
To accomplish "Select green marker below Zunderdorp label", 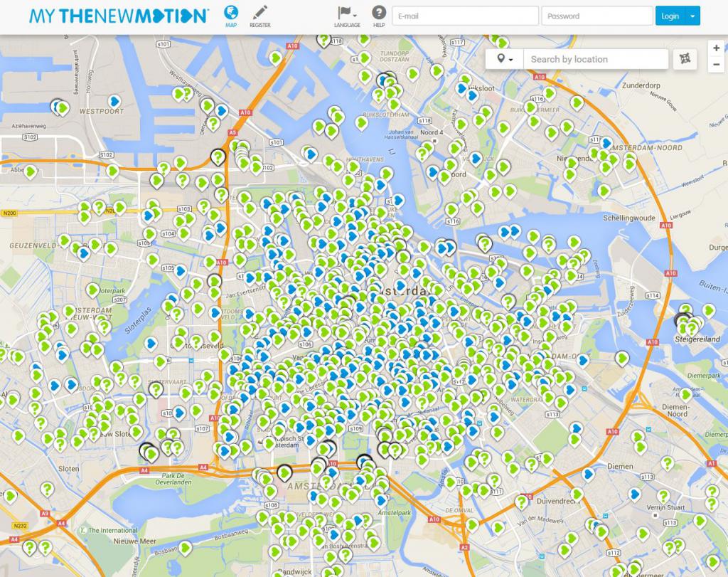I will tap(577, 102).
